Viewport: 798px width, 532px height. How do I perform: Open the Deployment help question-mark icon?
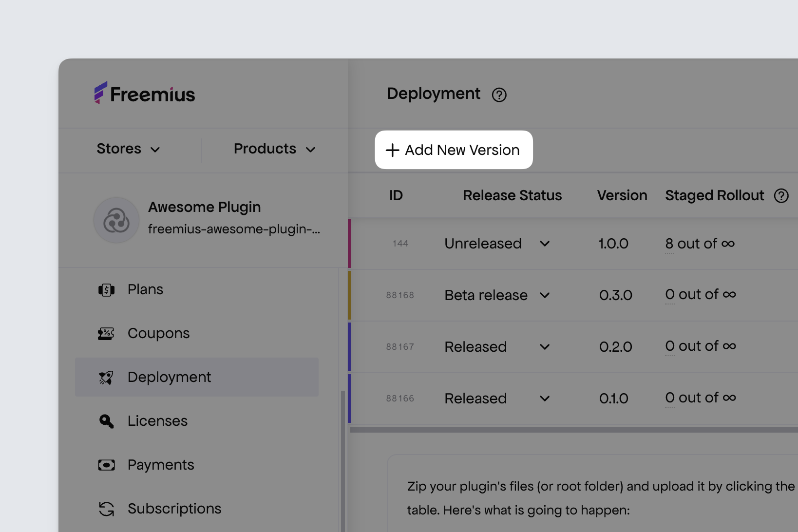click(x=499, y=95)
